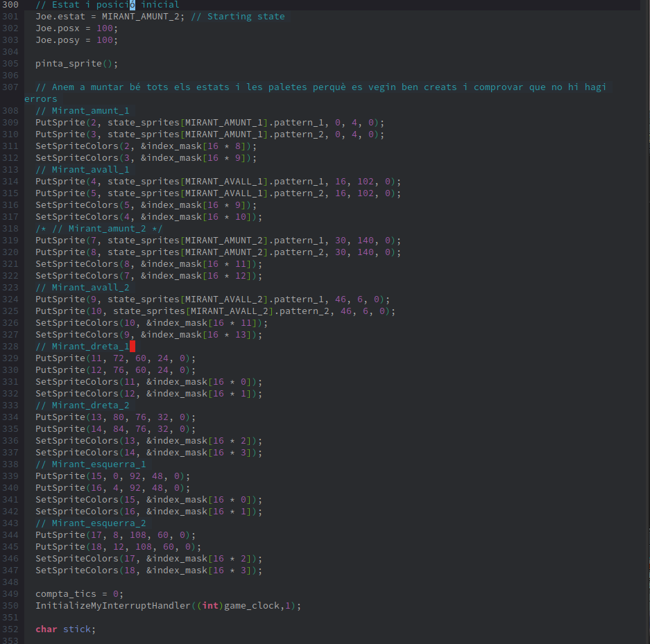
Task: Click PutSprite(7, ...) MIRANT_AMUNT_2 line
Action: (218, 241)
